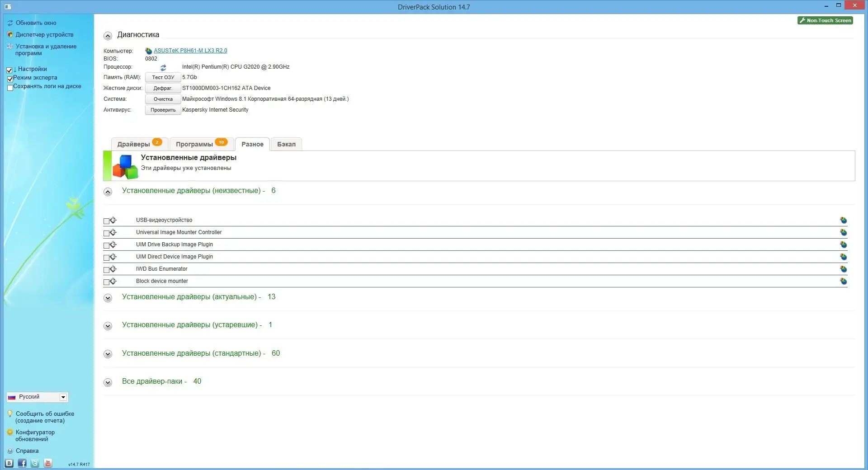Open the Русский language dropdown
This screenshot has height=470, width=868.
click(37, 397)
